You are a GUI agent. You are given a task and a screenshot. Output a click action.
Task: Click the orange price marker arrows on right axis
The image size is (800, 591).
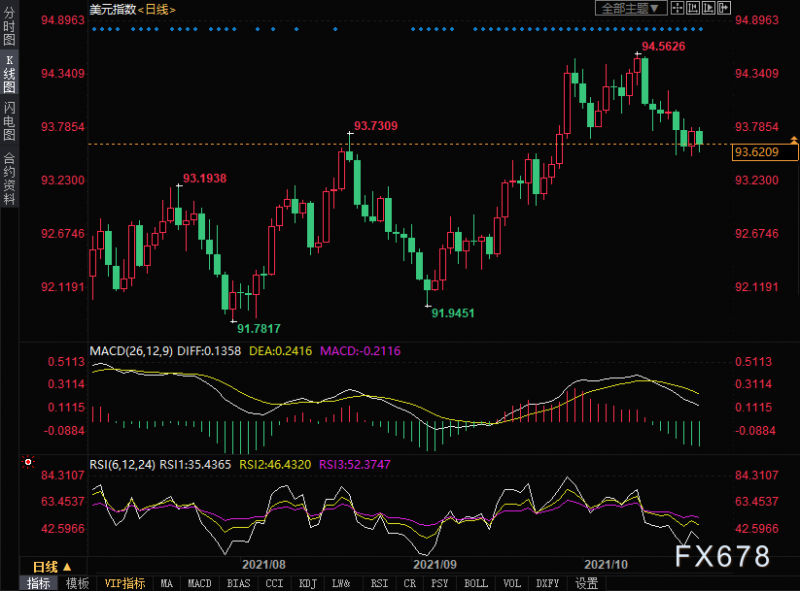[x=793, y=151]
